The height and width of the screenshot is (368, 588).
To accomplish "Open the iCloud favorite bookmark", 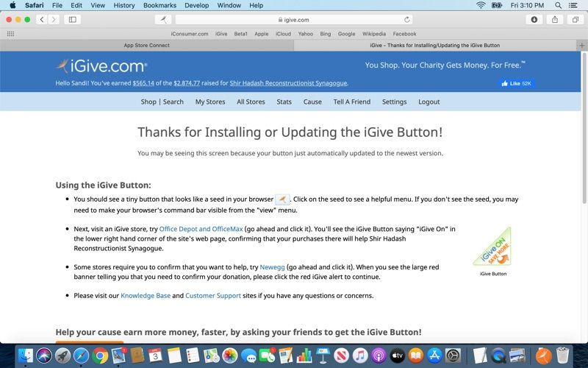I will point(283,34).
